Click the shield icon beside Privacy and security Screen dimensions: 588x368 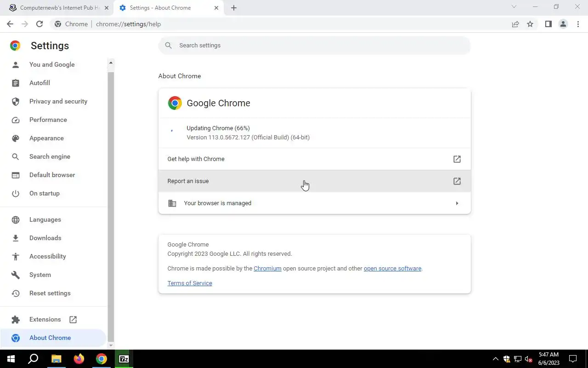coord(16,101)
